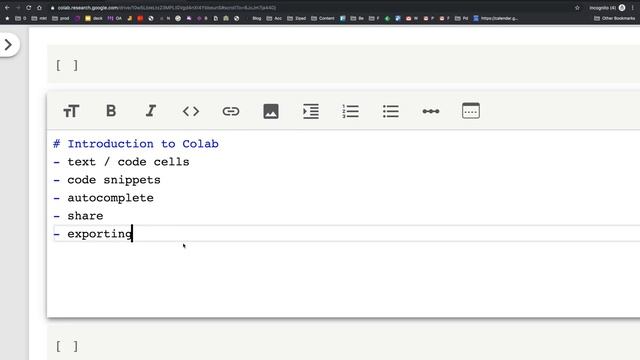Focus the colab.research.google.com address bar
The width and height of the screenshot is (640, 360).
tap(167, 8)
